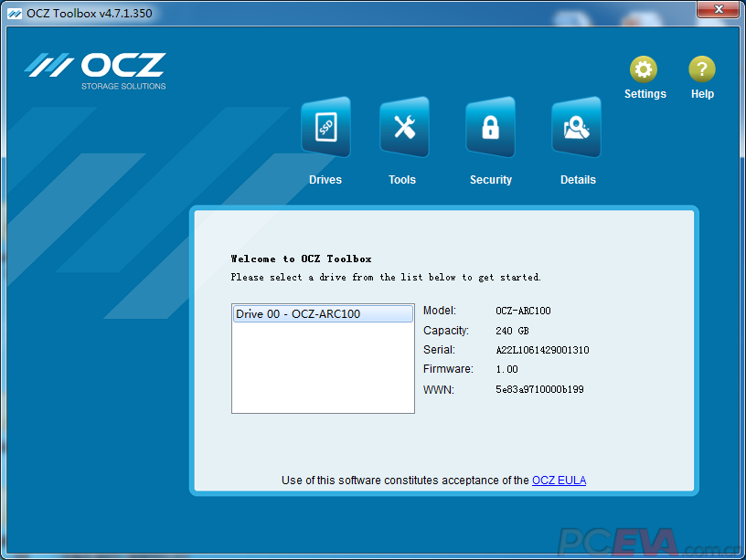Viewport: 746px width, 560px height.
Task: Click the Help label text
Action: click(702, 93)
